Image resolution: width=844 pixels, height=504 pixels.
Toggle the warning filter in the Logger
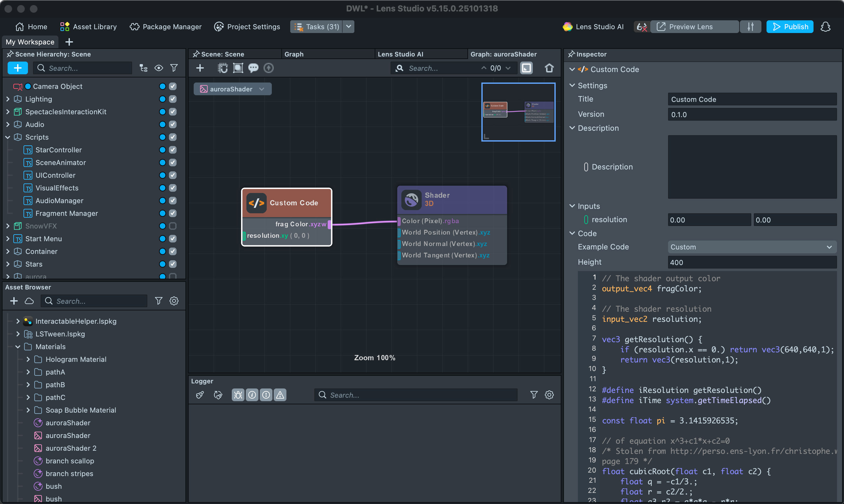point(280,395)
